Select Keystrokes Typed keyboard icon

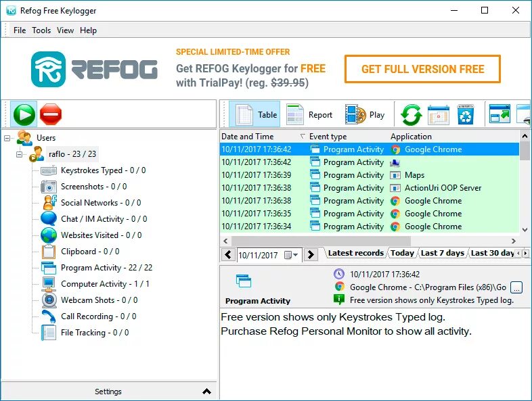49,170
